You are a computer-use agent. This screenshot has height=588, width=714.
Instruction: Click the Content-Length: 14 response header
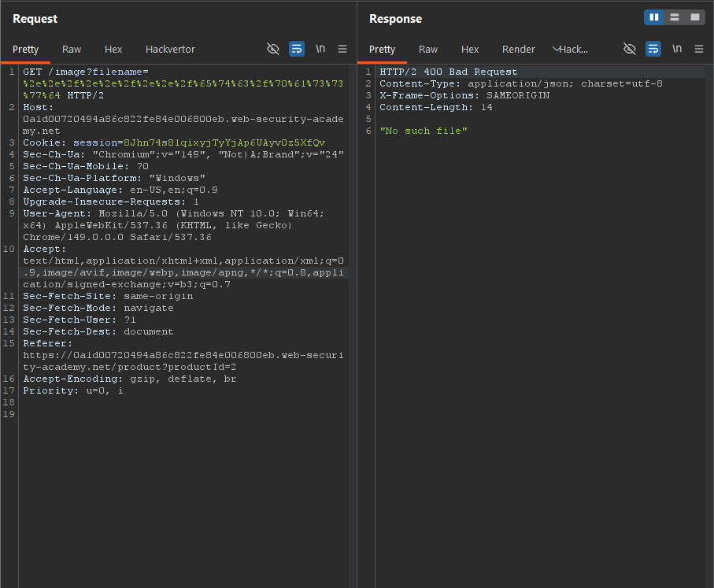click(x=436, y=107)
